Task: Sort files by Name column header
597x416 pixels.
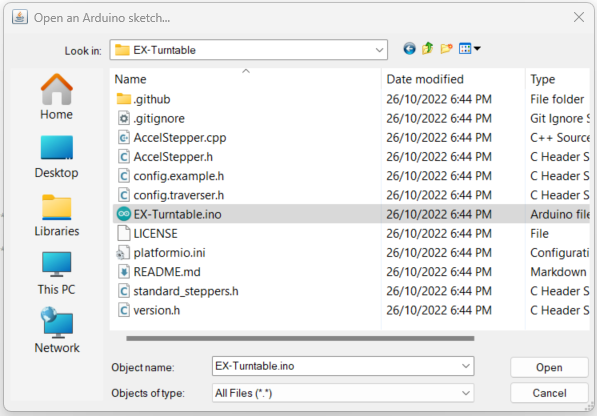Action: click(246, 79)
